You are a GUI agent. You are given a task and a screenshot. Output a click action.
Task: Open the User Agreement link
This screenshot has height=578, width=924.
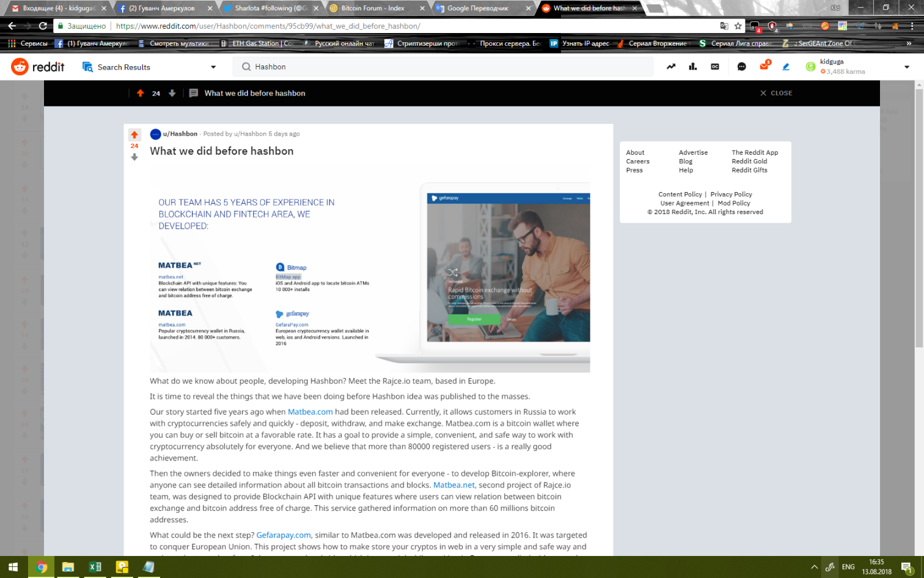point(684,203)
